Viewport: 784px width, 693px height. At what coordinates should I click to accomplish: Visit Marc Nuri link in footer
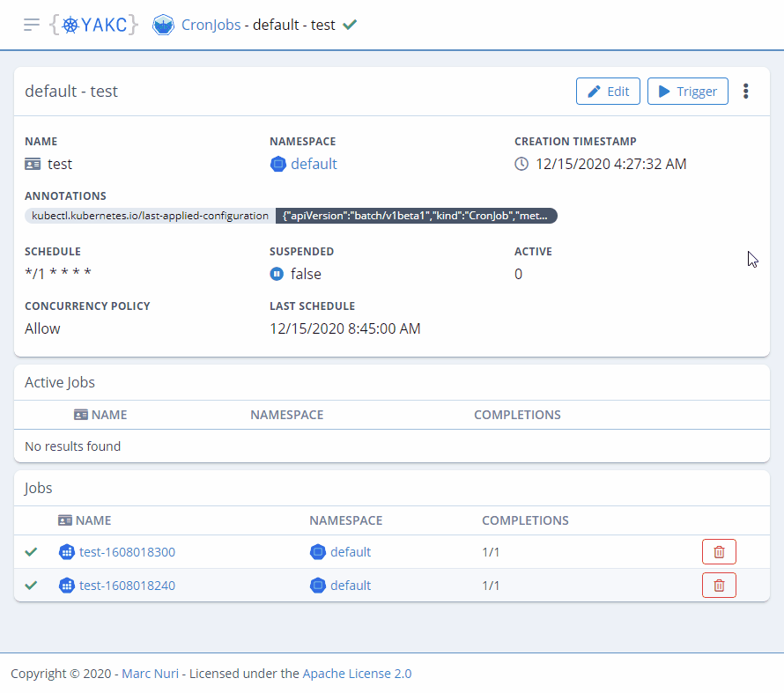pos(150,674)
